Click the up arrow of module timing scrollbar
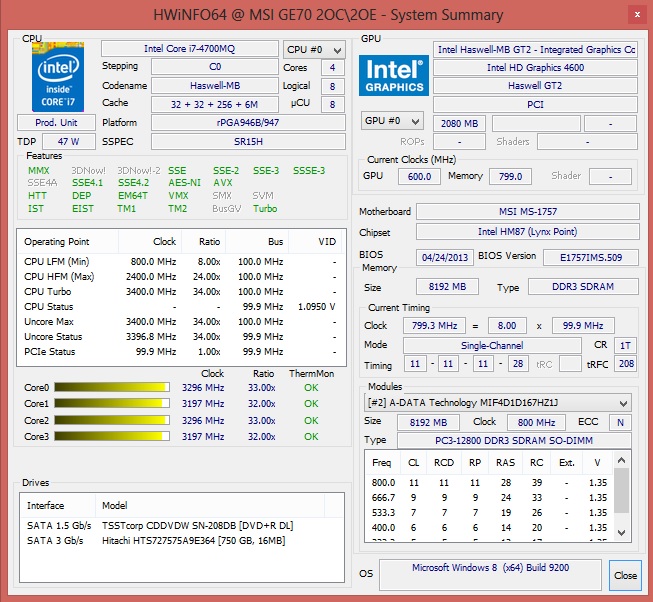Image resolution: width=653 pixels, height=602 pixels. pyautogui.click(x=621, y=460)
